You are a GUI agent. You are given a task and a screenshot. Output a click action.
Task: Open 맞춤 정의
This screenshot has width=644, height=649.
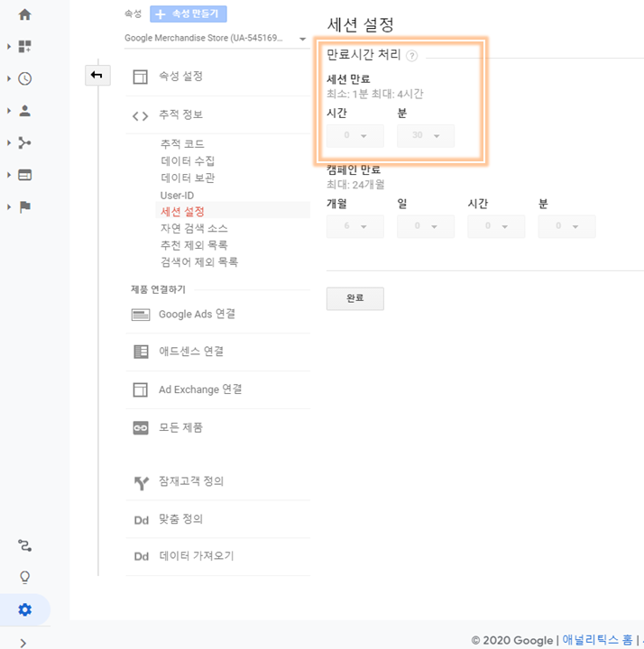(181, 519)
